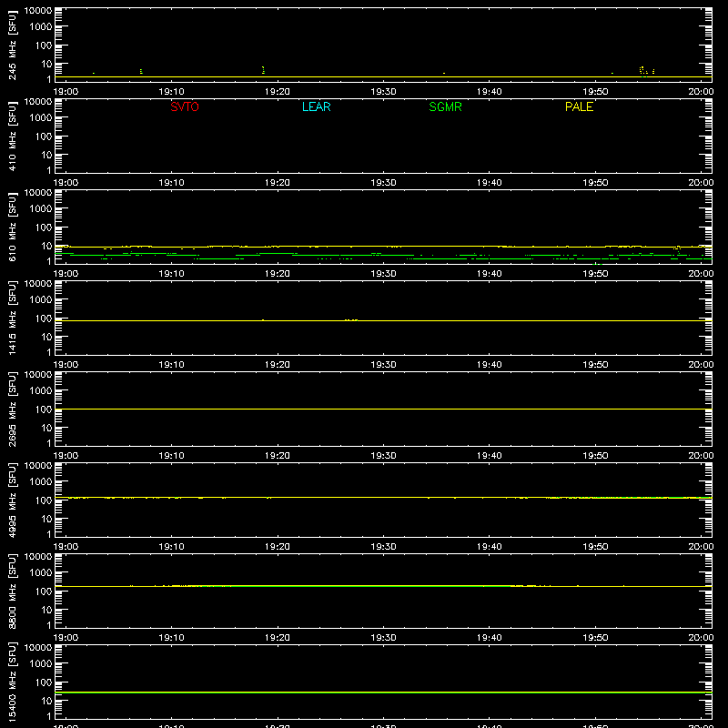
Task: Click the 1000 tick label of 2695 MHz panel
Action: [x=41, y=391]
